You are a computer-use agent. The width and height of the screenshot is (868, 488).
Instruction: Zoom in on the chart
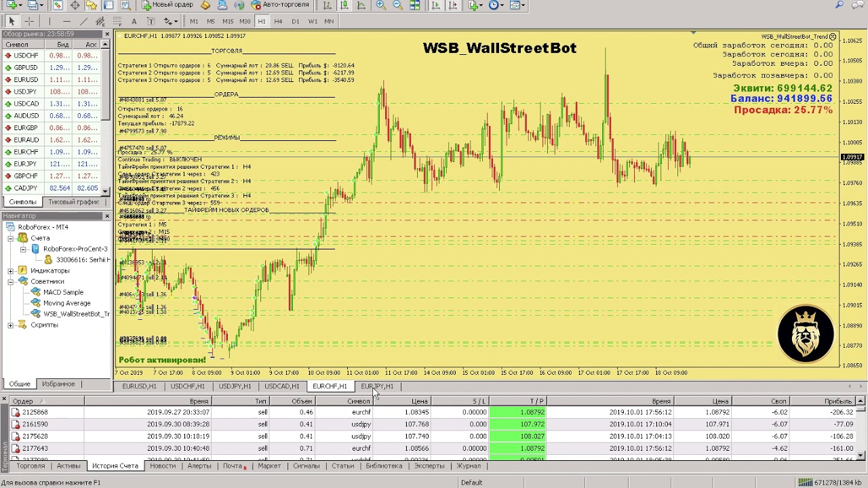pyautogui.click(x=381, y=5)
